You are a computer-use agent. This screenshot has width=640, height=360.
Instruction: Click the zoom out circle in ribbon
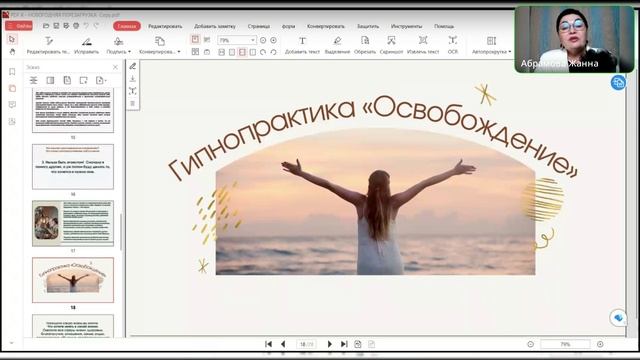263,40
